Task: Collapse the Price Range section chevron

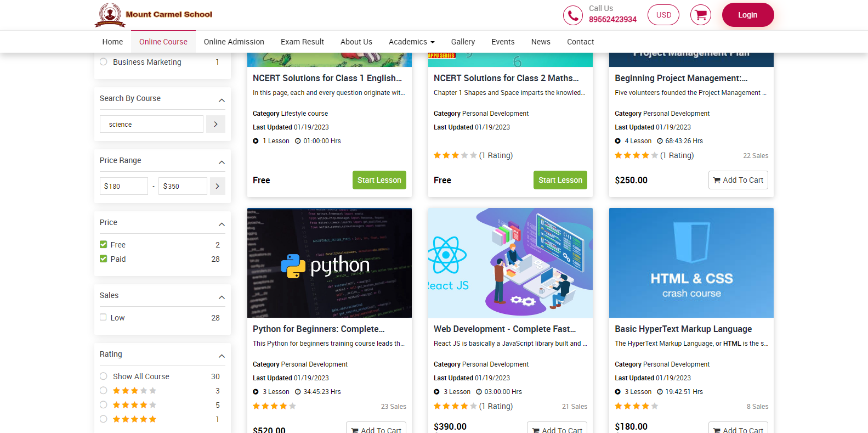Action: (222, 162)
